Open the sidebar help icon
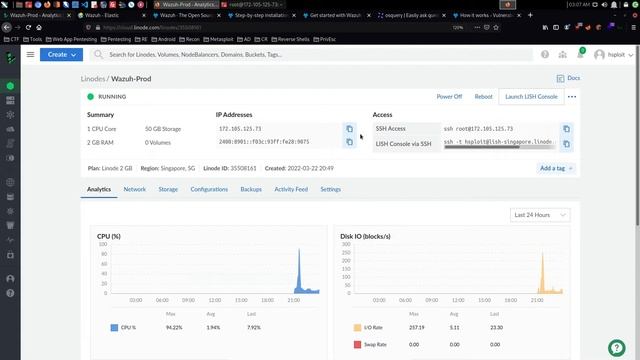This screenshot has width=640, height=360. (x=10, y=293)
